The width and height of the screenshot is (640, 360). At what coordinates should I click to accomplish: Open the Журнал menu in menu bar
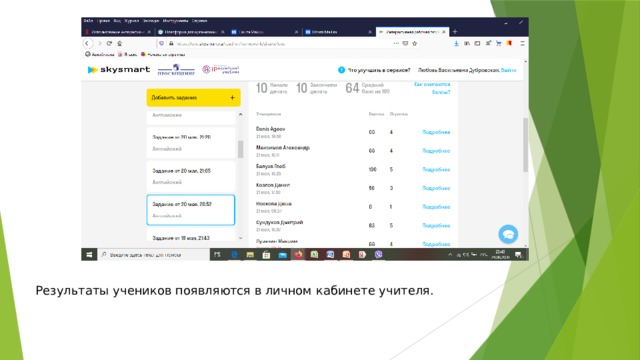click(x=131, y=20)
